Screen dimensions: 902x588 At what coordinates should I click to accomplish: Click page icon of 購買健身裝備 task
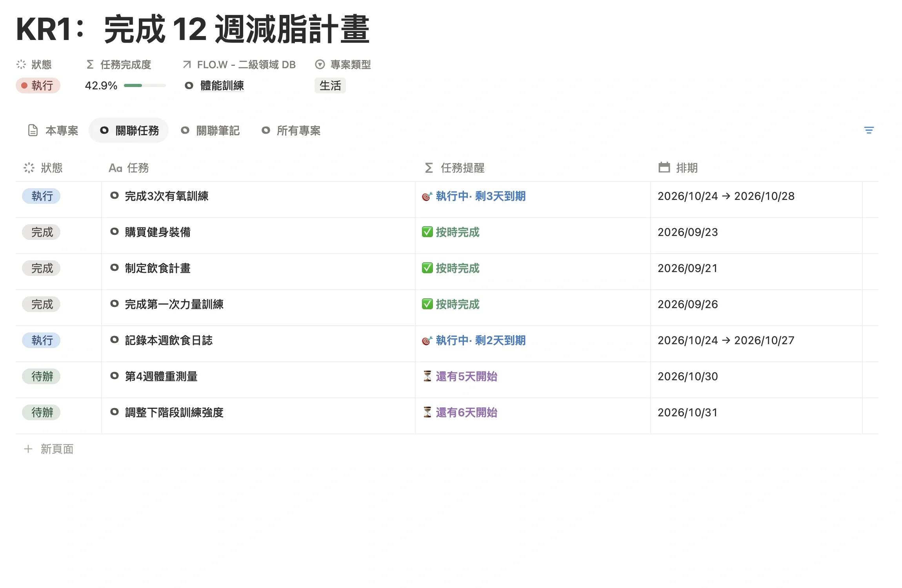click(x=114, y=231)
